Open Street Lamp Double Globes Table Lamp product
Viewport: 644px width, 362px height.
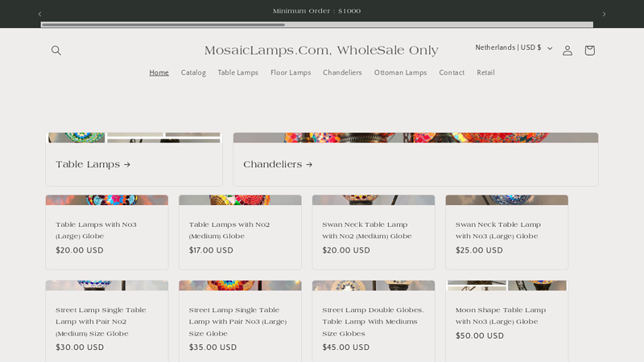[373, 322]
